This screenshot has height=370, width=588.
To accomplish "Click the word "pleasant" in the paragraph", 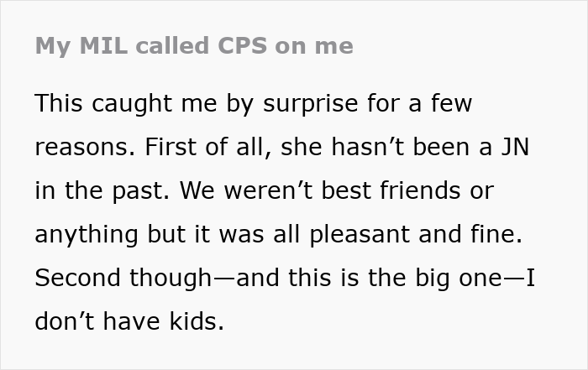I will click(360, 234).
